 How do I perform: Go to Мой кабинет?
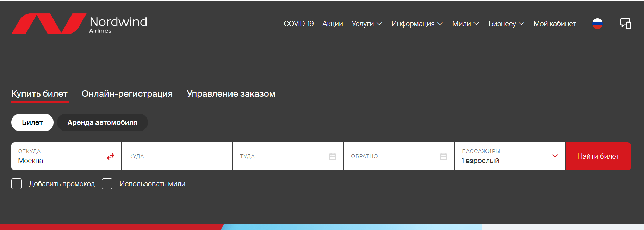[555, 24]
